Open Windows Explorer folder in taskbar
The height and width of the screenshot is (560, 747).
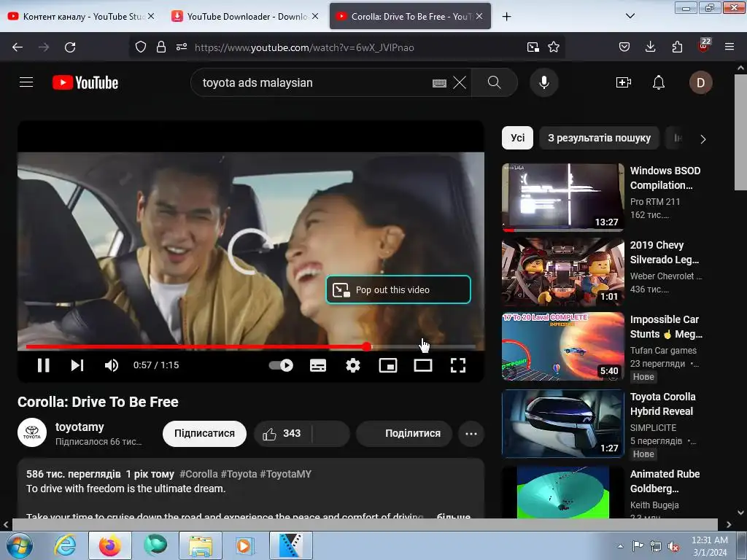point(201,545)
